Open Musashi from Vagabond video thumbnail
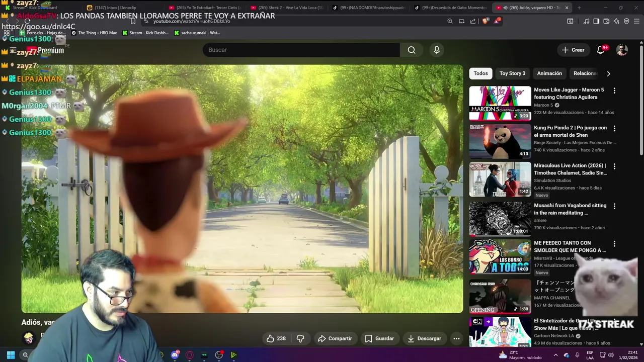644x362 pixels. coord(500,219)
